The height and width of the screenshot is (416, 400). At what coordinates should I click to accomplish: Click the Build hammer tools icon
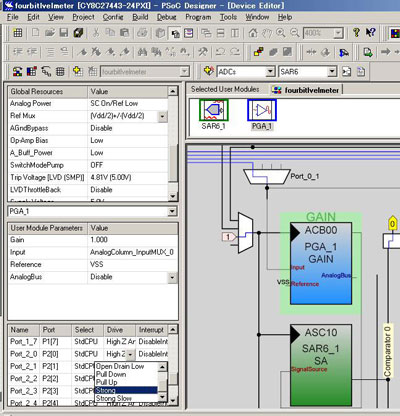[x=203, y=52]
